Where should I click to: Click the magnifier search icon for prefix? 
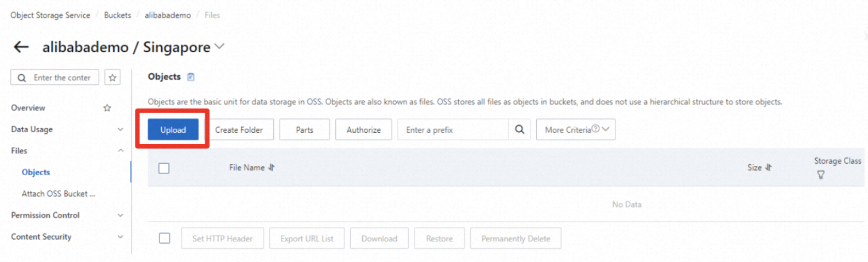[520, 130]
